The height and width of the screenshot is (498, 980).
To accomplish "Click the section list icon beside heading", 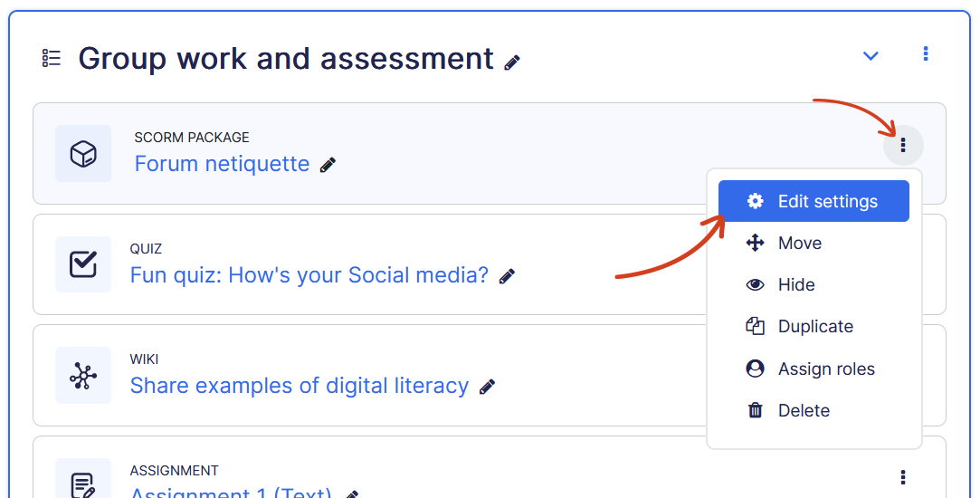I will (x=52, y=59).
